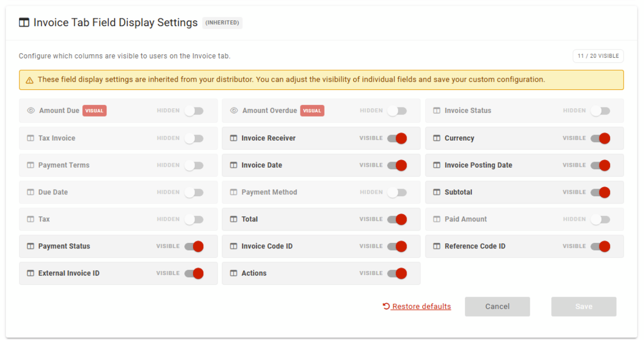The width and height of the screenshot is (644, 340).
Task: Click the column icon next to Subtotal
Action: click(437, 192)
